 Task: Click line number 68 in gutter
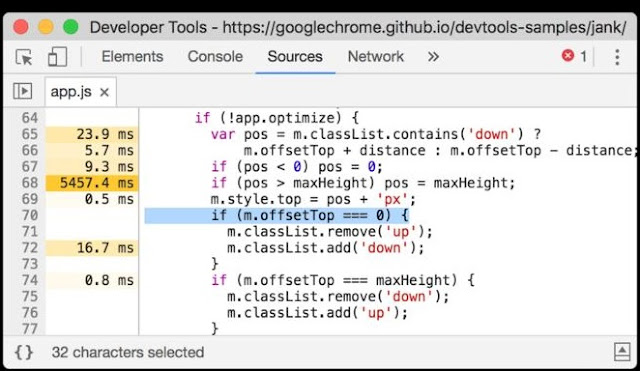pos(29,183)
